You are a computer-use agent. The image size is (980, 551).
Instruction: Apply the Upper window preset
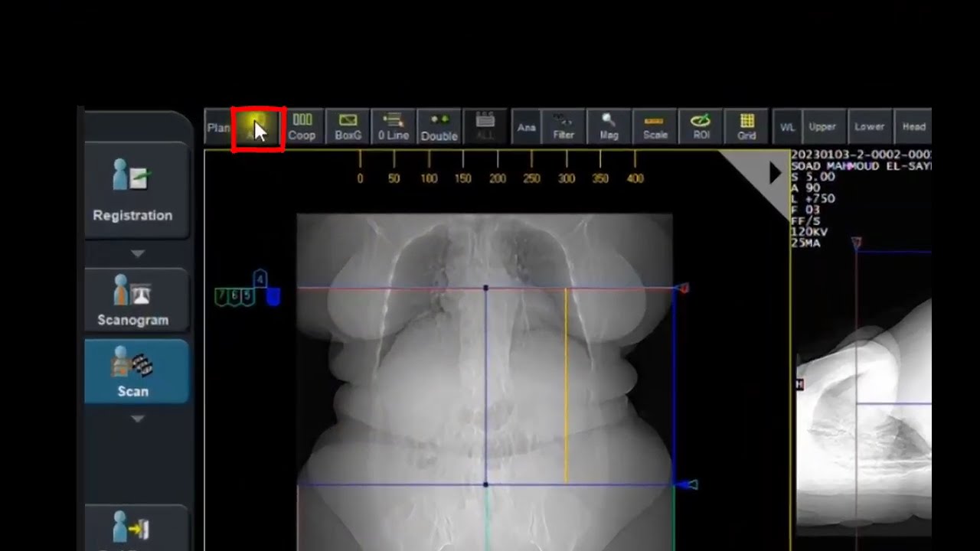822,127
